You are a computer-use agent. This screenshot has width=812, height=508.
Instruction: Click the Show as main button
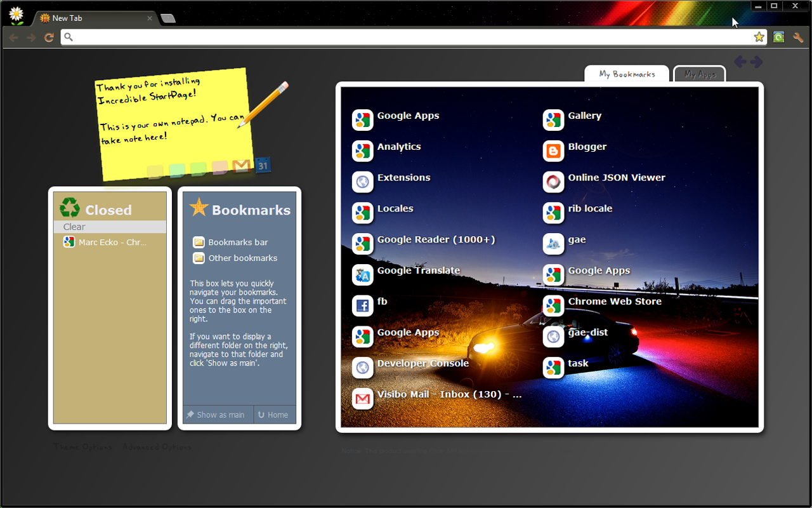coord(218,414)
